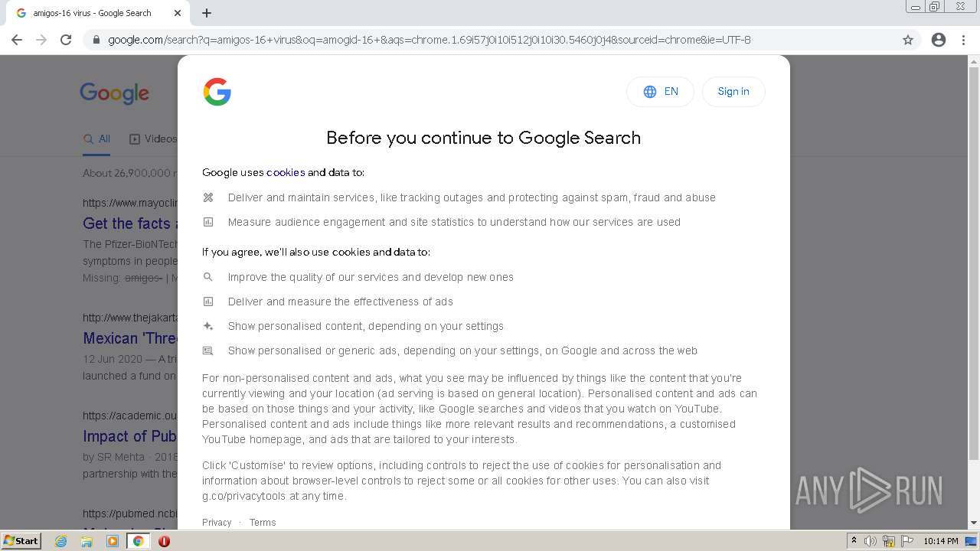Launch Internet Explorer from the taskbar

tap(61, 541)
